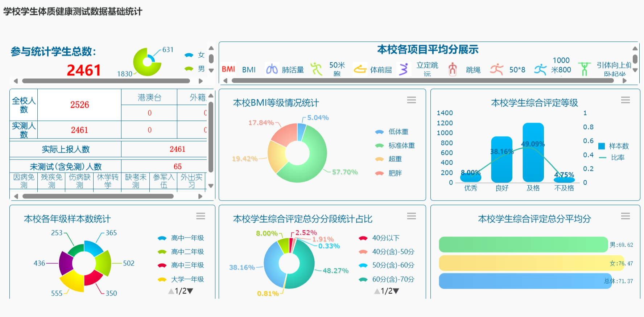Click the 40分以下 legend entry

click(x=379, y=238)
